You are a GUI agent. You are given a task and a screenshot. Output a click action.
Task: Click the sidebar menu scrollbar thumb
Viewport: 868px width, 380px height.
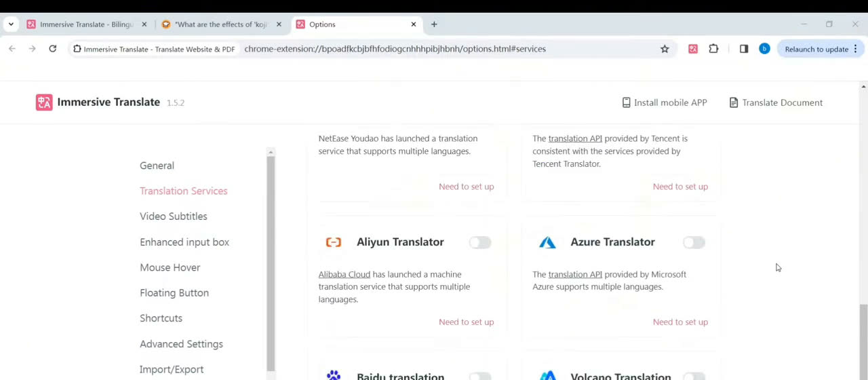click(271, 263)
